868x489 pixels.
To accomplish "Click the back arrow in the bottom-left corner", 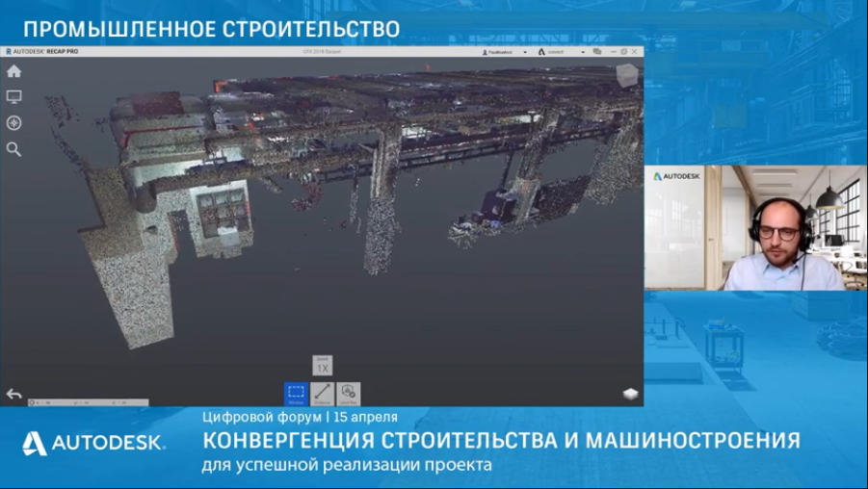I will 13,394.
